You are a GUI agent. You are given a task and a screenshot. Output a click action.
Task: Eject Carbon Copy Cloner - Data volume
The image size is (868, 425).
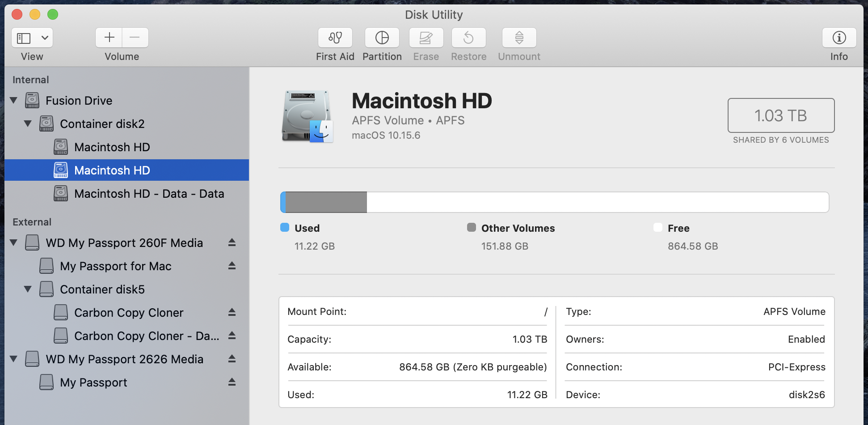[x=232, y=336]
